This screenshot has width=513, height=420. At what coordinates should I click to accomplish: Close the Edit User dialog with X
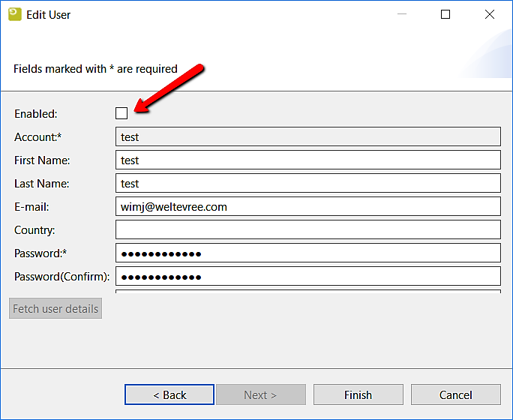(490, 14)
